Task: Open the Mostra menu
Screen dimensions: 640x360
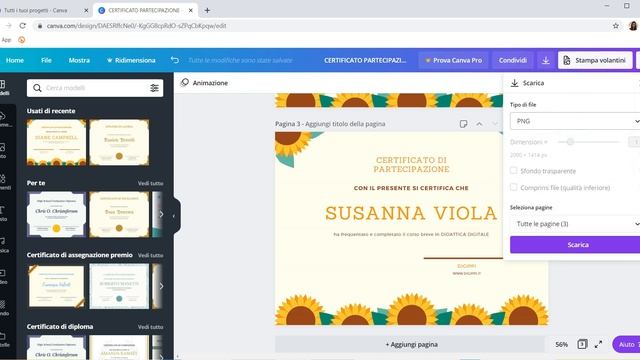Action: (79, 60)
